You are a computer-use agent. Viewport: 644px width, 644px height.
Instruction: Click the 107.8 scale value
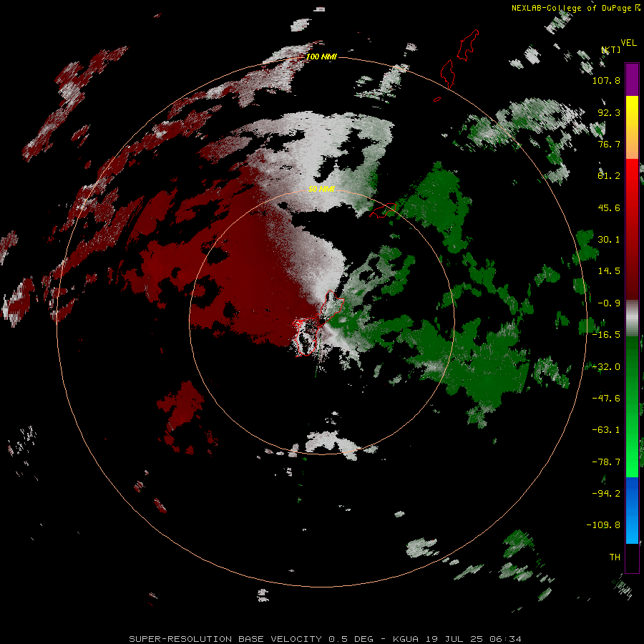[606, 80]
